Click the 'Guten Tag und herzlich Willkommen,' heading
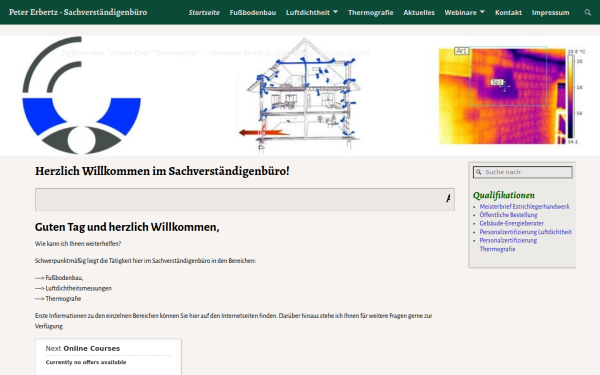 (127, 227)
